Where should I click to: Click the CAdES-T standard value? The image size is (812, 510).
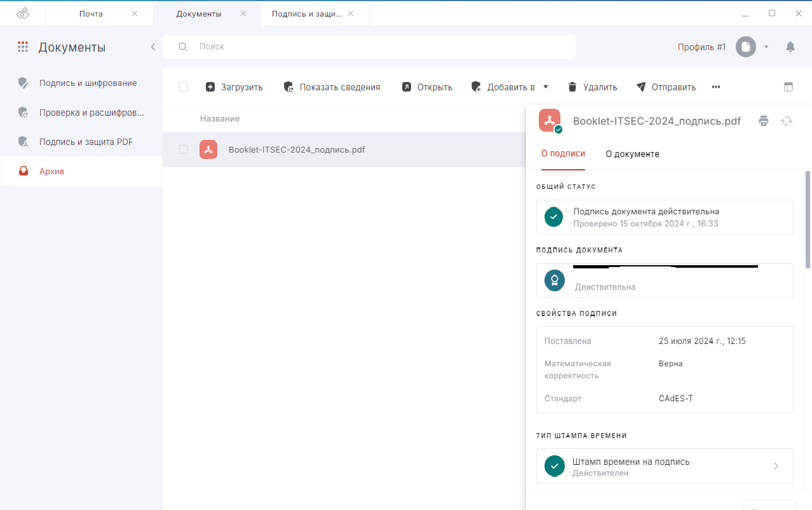click(676, 399)
